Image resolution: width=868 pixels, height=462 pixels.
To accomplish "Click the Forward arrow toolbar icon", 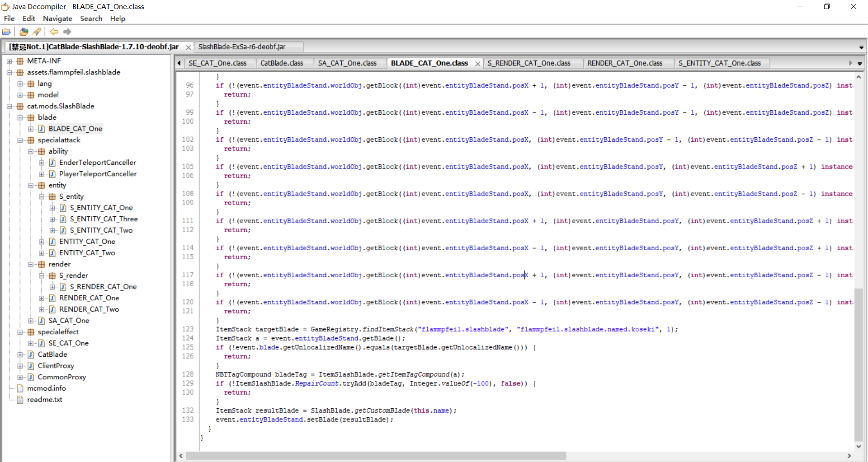I will point(67,32).
